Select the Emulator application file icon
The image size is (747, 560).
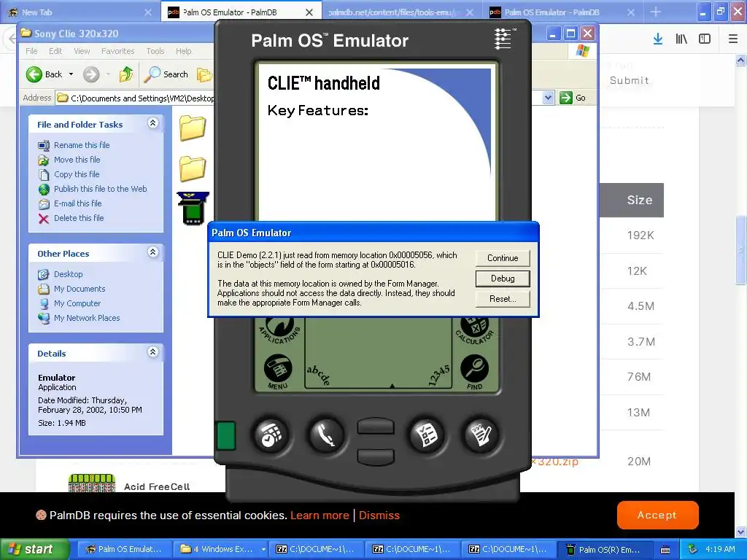pyautogui.click(x=193, y=208)
